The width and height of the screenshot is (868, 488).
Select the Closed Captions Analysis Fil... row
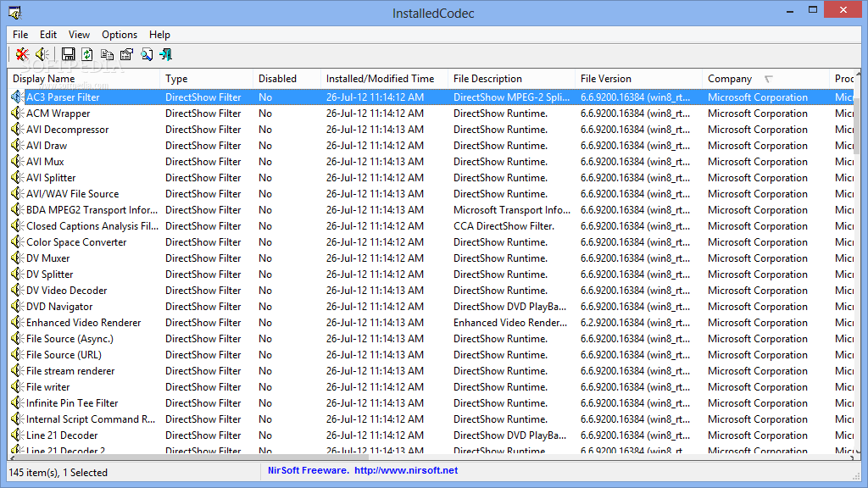click(x=431, y=225)
